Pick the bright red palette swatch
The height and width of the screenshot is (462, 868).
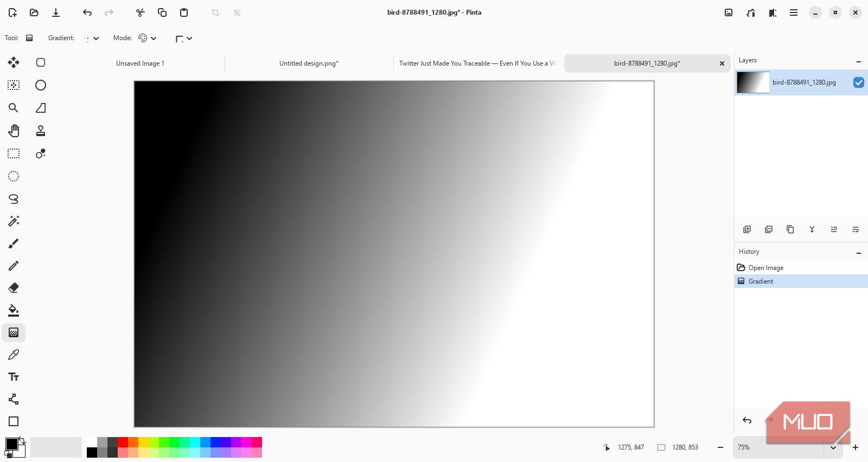click(x=123, y=442)
